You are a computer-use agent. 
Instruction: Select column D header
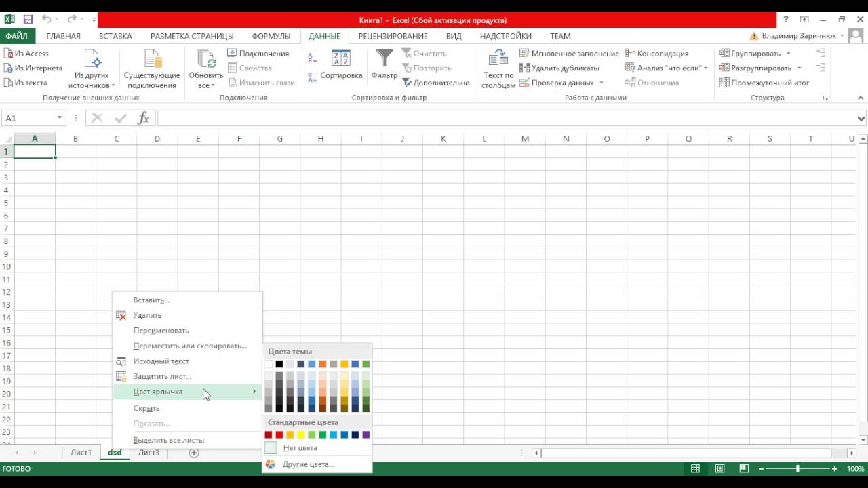tap(157, 138)
